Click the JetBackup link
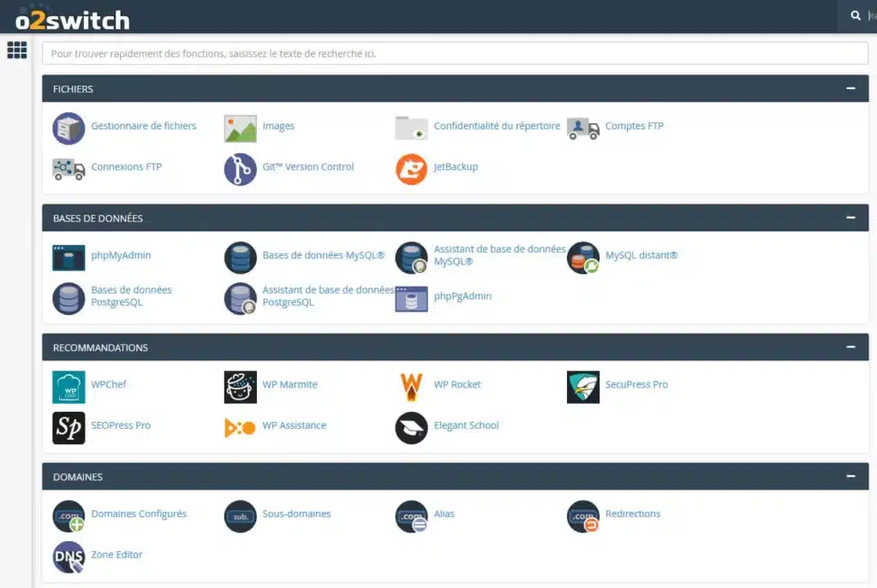Image resolution: width=877 pixels, height=588 pixels. pos(456,167)
